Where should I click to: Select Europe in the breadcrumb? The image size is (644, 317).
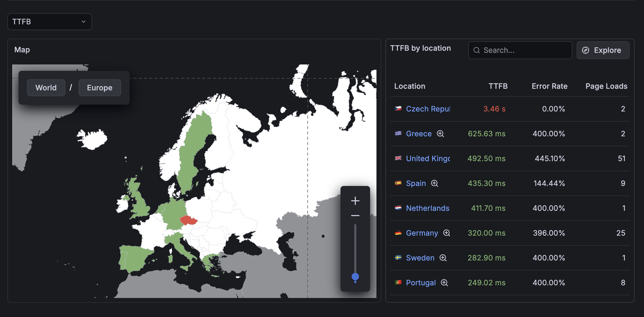click(x=100, y=88)
